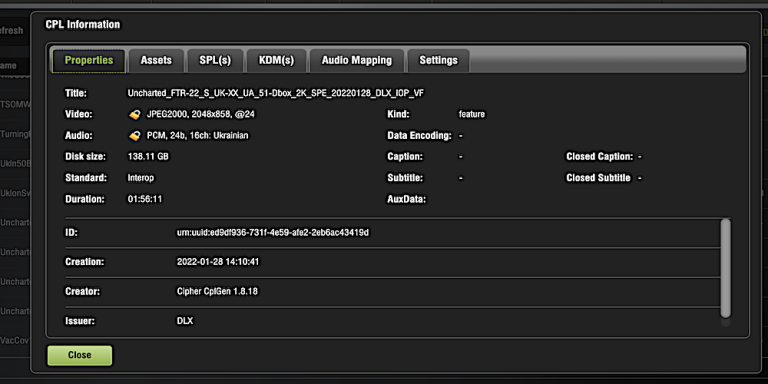This screenshot has height=384, width=768.
Task: Click the Data Encoding label
Action: tap(419, 136)
